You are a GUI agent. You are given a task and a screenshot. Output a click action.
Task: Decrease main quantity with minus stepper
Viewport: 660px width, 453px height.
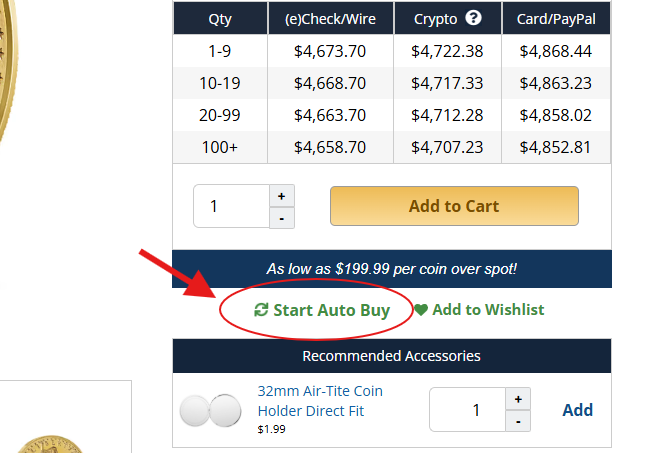point(282,218)
